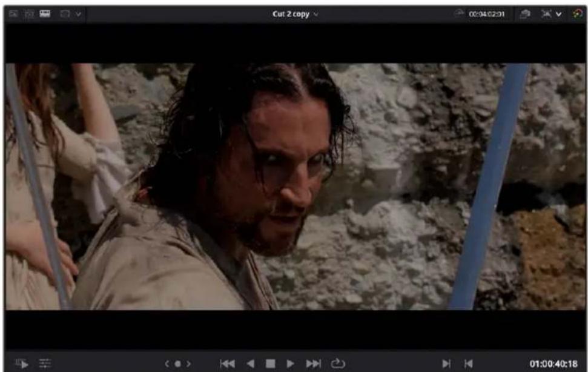Viewport: 588px width, 372px height.
Task: Set the In point
Action: pyautogui.click(x=446, y=364)
